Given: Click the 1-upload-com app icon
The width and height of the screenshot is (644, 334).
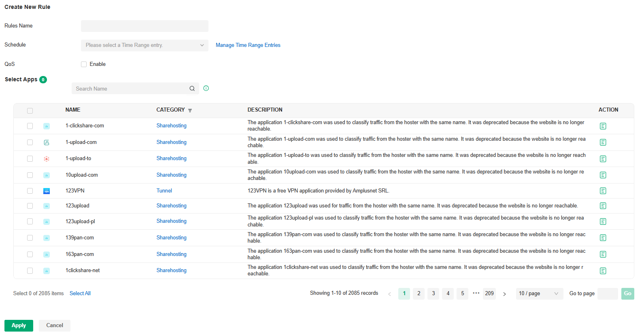Looking at the screenshot, I should 47,142.
